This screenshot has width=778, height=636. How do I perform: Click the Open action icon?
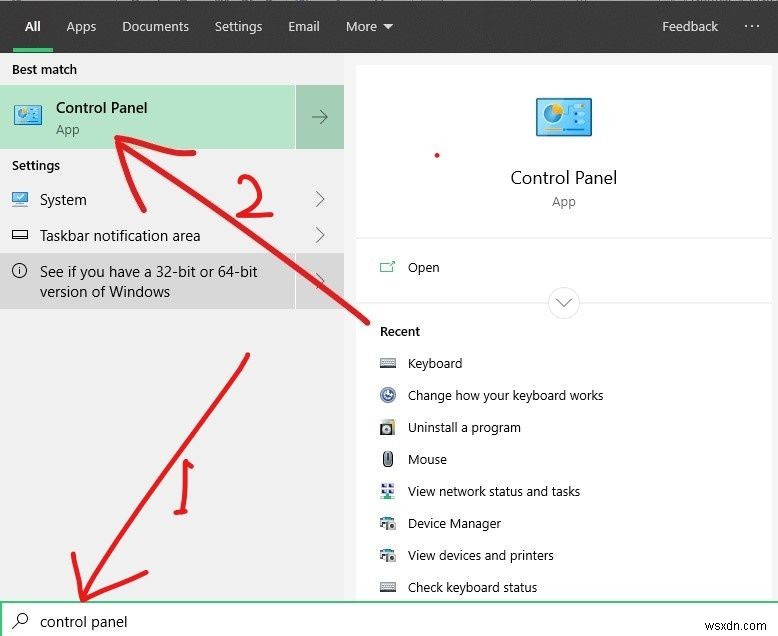pyautogui.click(x=388, y=267)
